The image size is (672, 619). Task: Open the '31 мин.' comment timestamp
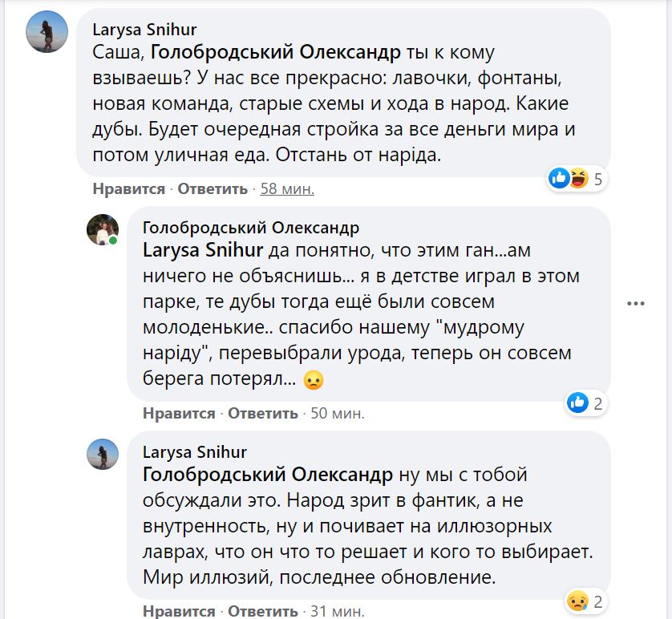337,611
